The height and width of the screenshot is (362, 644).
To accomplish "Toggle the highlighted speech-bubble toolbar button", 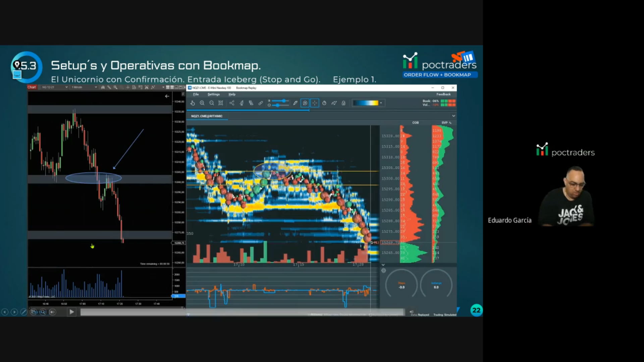I will pyautogui.click(x=305, y=103).
